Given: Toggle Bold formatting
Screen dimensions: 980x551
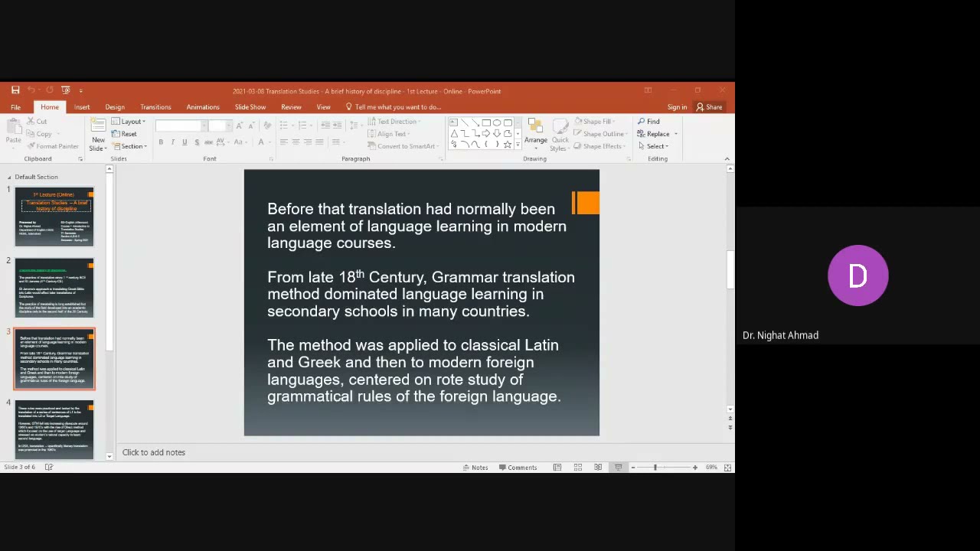Looking at the screenshot, I should (161, 142).
